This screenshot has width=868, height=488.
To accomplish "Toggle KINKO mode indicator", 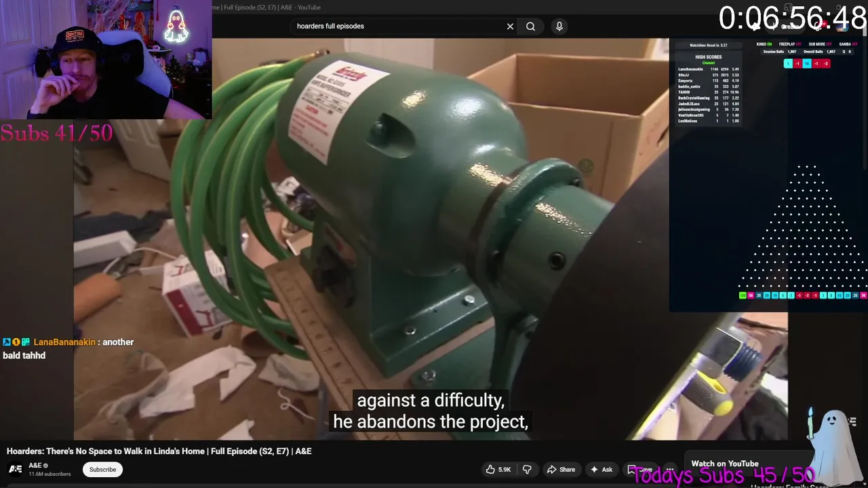I will (x=764, y=44).
